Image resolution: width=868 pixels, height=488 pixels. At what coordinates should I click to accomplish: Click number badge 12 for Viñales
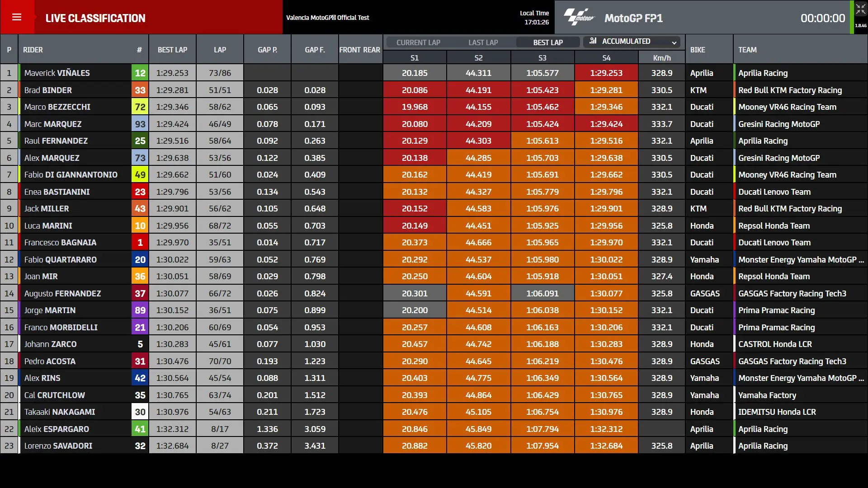(140, 73)
